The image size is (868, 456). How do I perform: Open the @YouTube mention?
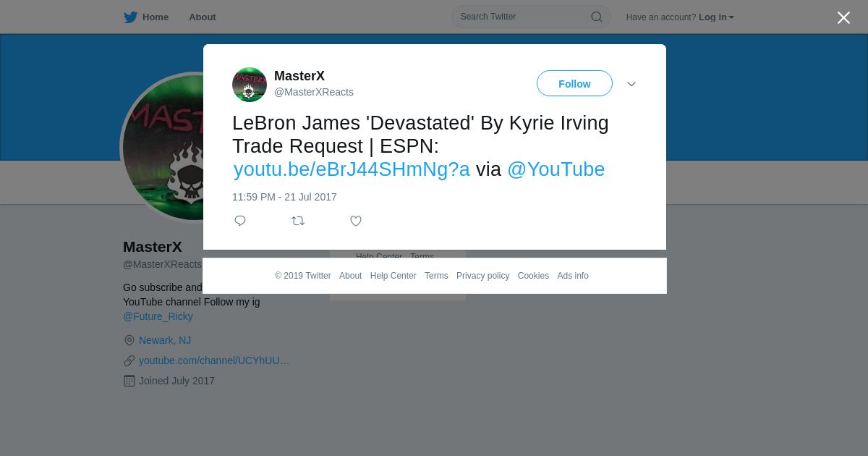pyautogui.click(x=556, y=169)
